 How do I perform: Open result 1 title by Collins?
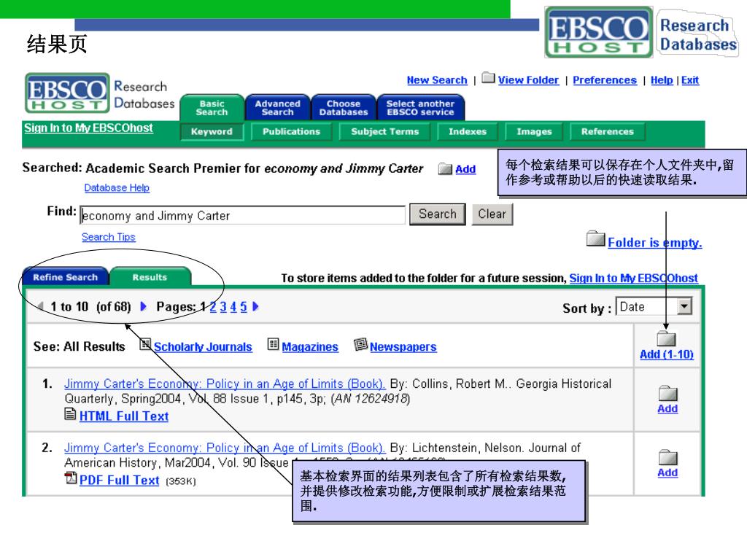[x=225, y=384]
